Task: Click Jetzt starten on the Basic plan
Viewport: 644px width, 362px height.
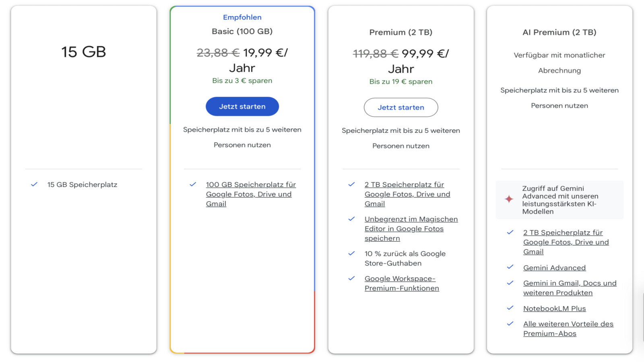Action: 242,106
